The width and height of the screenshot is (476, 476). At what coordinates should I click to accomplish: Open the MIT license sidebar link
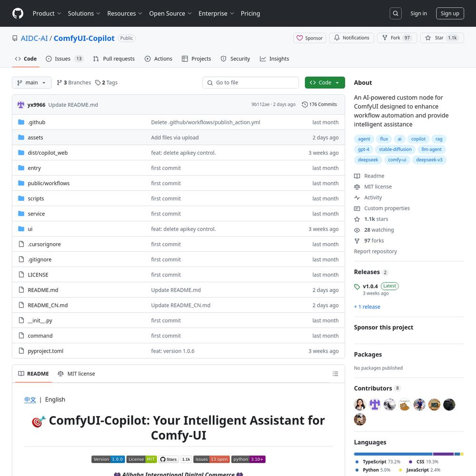(x=377, y=187)
